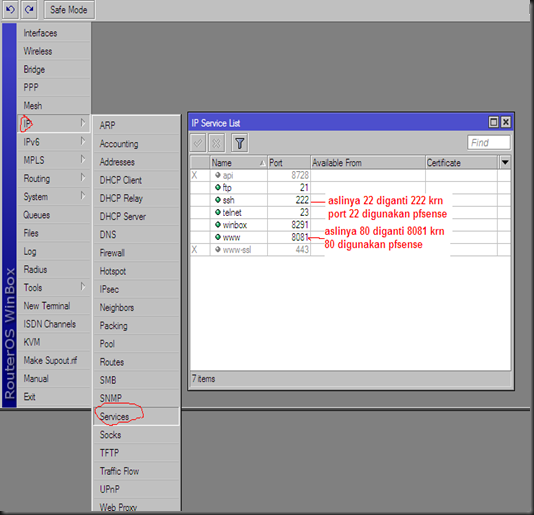Click the www service status icon
The width and height of the screenshot is (534, 515).
[218, 237]
